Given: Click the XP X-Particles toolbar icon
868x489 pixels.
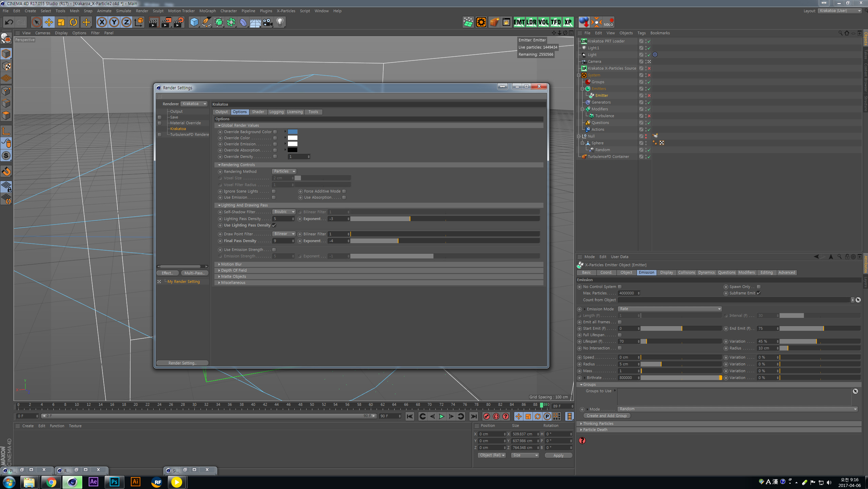Looking at the screenshot, I should coord(568,22).
